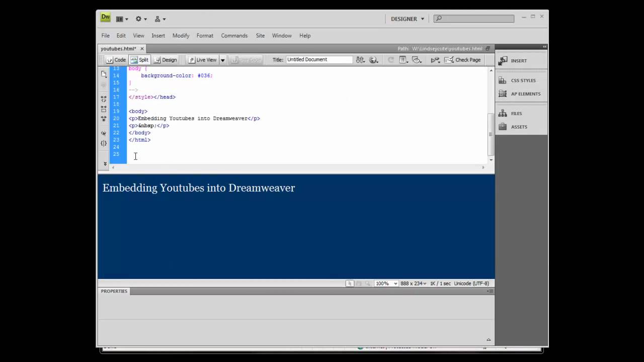Screen dimensions: 644x362
Task: Click the Check Page button
Action: click(462, 60)
